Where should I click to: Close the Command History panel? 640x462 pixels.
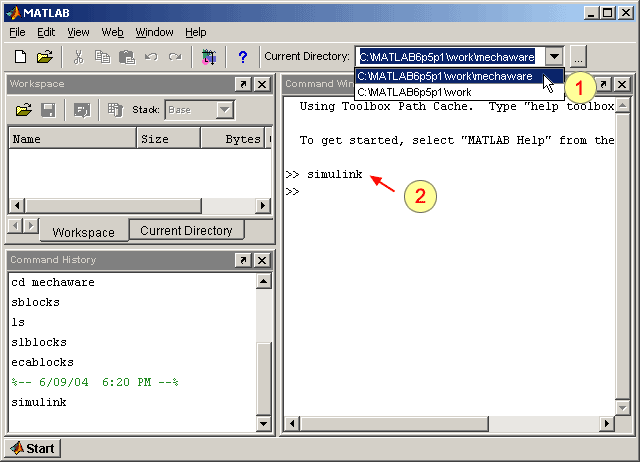tap(262, 260)
